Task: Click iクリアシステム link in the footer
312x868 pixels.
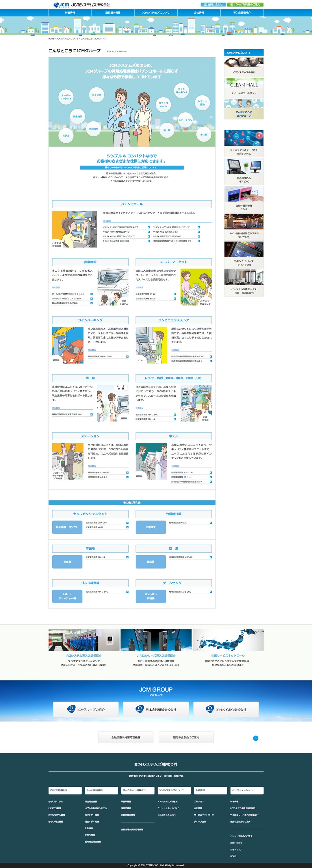Action: 55,802
